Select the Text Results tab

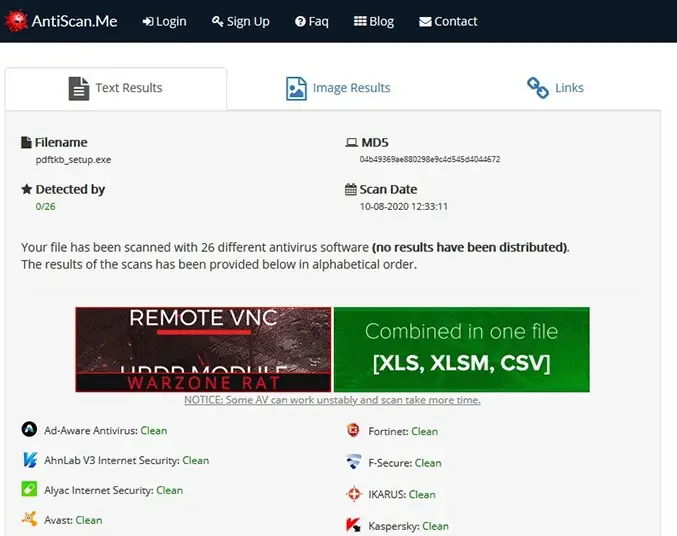click(116, 88)
